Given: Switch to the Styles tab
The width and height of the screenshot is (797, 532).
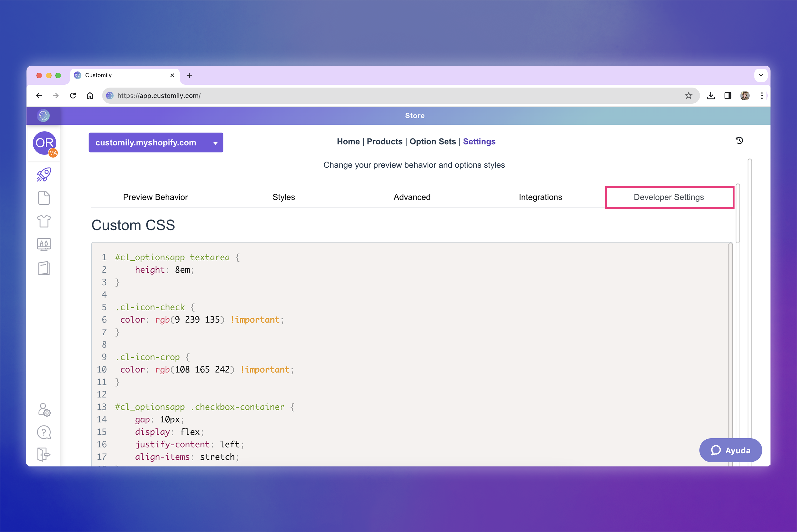Looking at the screenshot, I should 284,197.
